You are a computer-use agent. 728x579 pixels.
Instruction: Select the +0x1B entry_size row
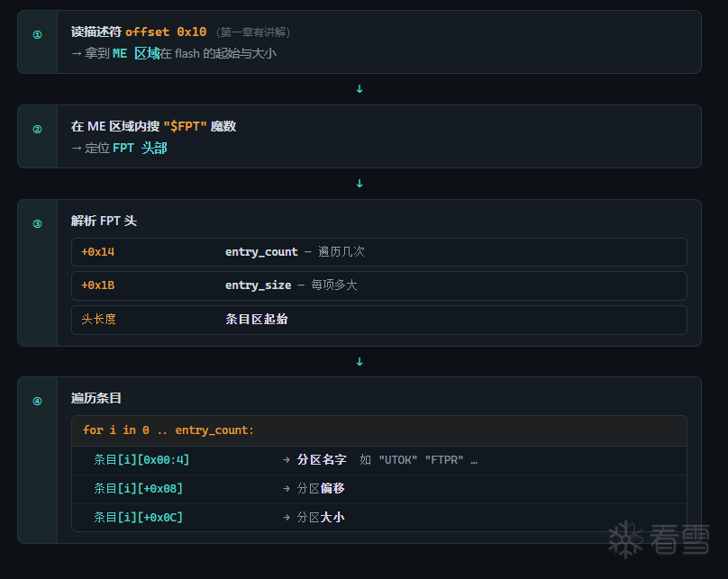[378, 285]
